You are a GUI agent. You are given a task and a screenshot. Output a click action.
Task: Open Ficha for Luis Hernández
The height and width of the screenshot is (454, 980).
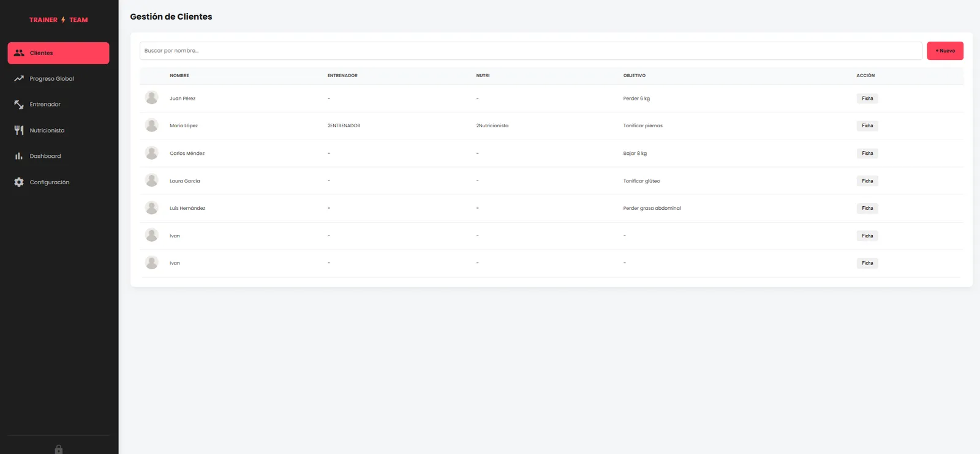tap(867, 208)
